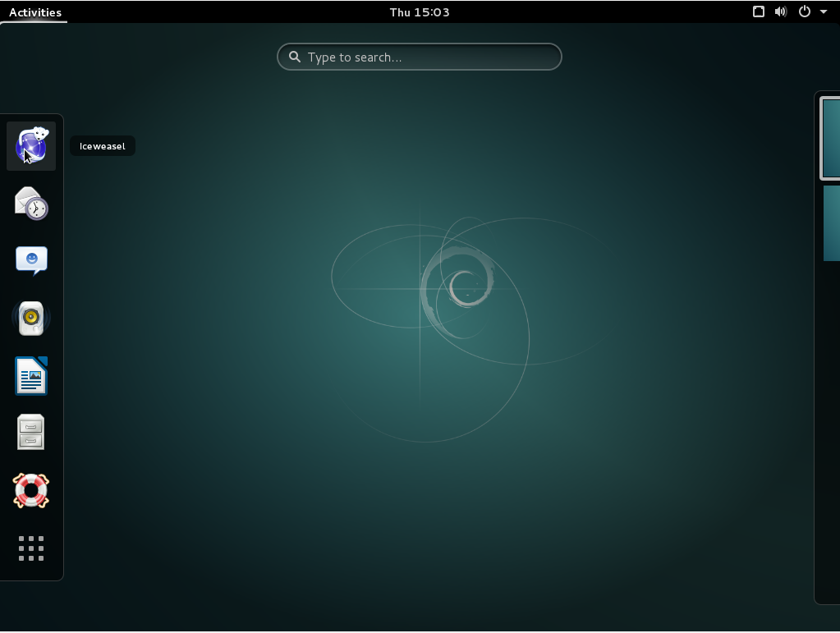Click the magnifier icon in the search box
The width and height of the screenshot is (840, 633).
[x=295, y=57]
